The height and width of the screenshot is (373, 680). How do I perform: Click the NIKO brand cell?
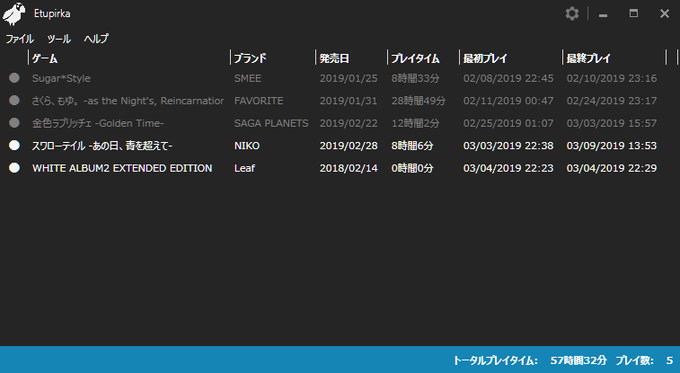[247, 146]
